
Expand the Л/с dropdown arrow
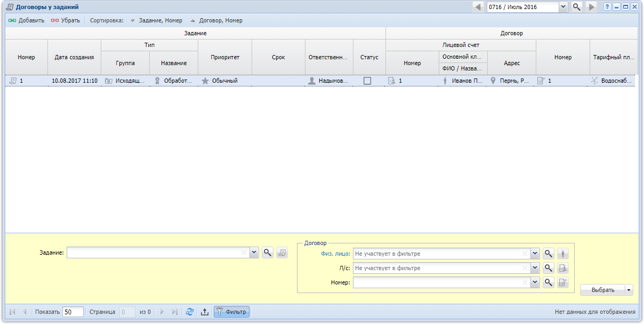point(535,268)
